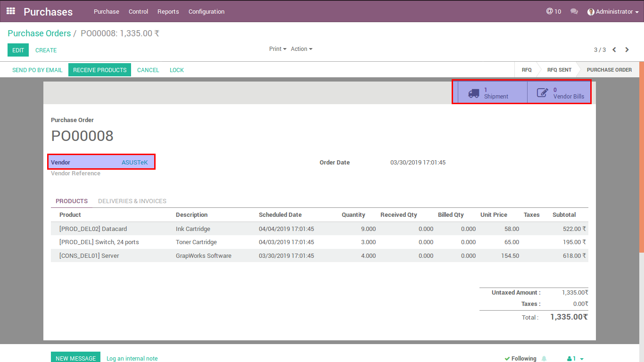Open the ASUSTeK vendor link
The width and height of the screenshot is (644, 362).
(134, 163)
